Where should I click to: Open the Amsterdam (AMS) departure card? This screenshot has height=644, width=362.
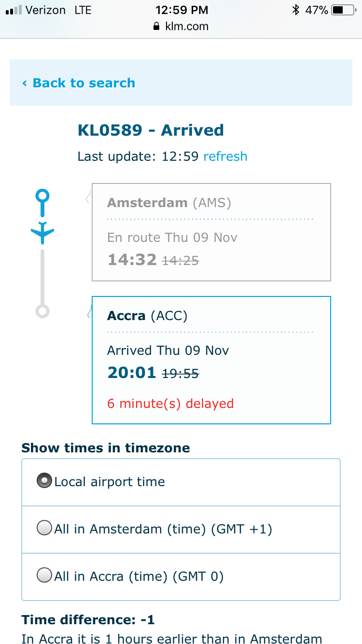click(x=211, y=232)
